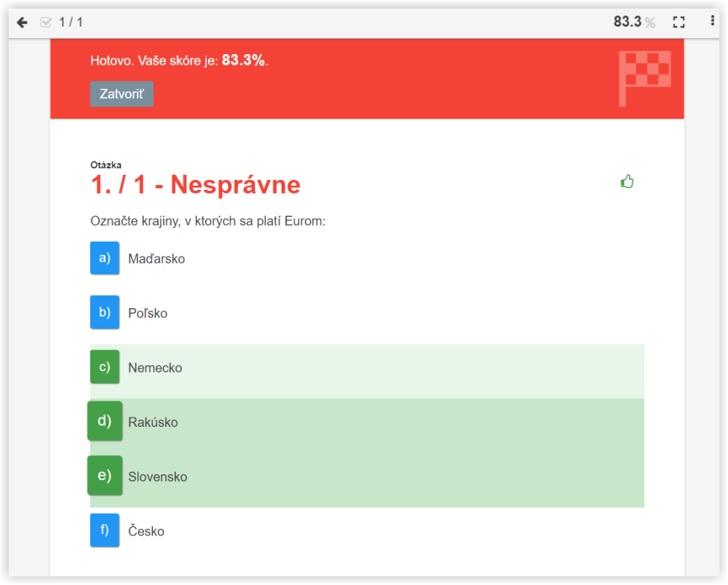Click the 'Maďarsko' answer text

click(x=157, y=259)
